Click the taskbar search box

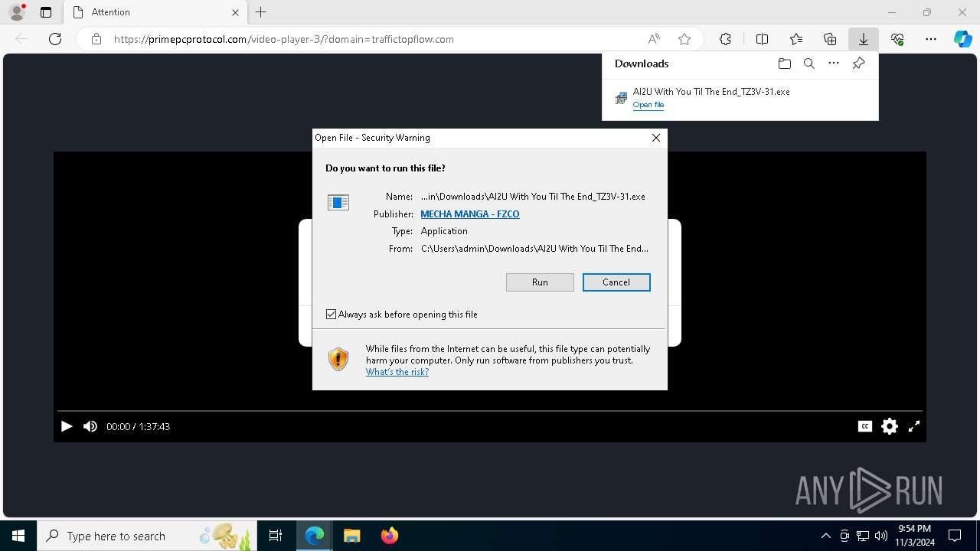[147, 536]
